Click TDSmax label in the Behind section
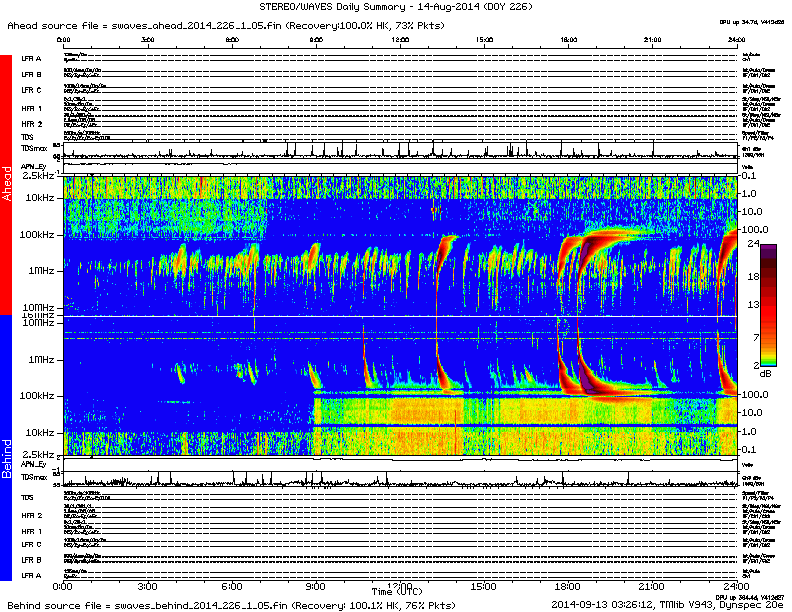The height and width of the screenshot is (612, 792). click(x=34, y=477)
